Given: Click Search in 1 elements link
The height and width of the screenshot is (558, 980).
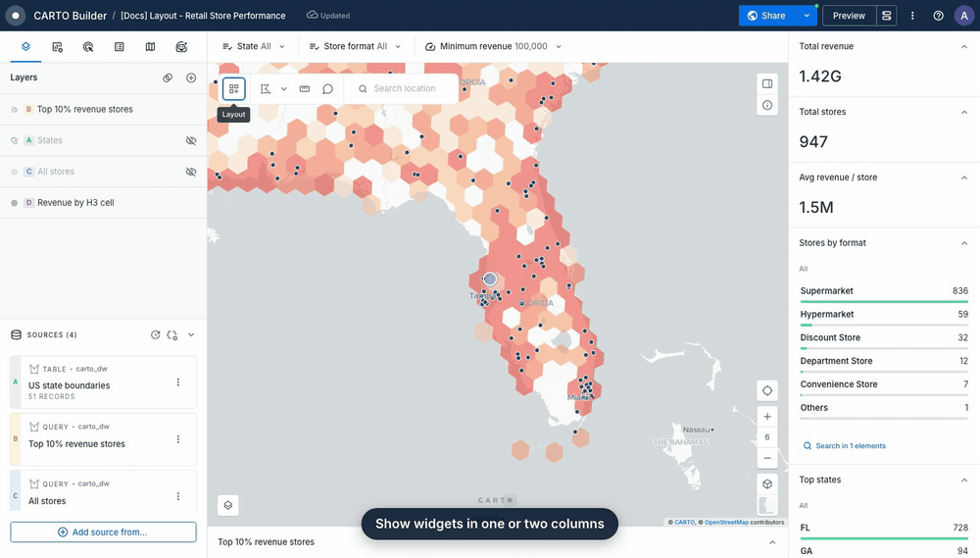Looking at the screenshot, I should tap(845, 446).
